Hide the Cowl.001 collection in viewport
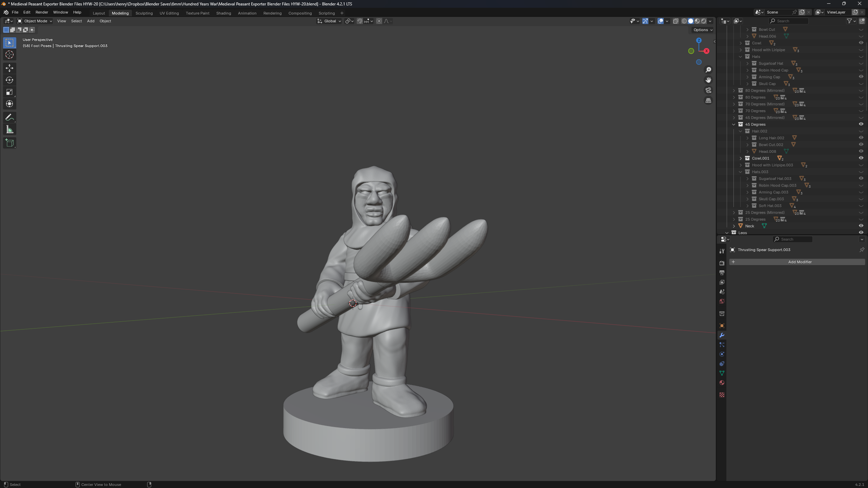868x488 pixels. point(861,158)
